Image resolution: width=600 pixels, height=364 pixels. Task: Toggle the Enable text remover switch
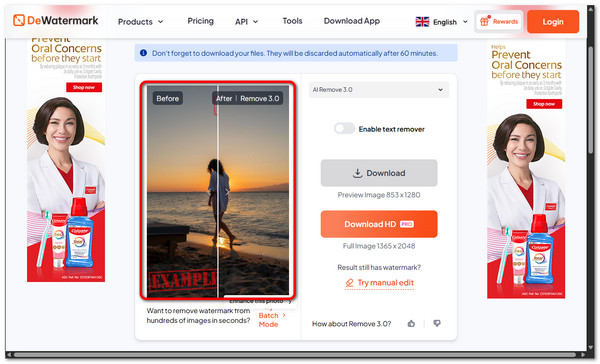click(x=344, y=129)
